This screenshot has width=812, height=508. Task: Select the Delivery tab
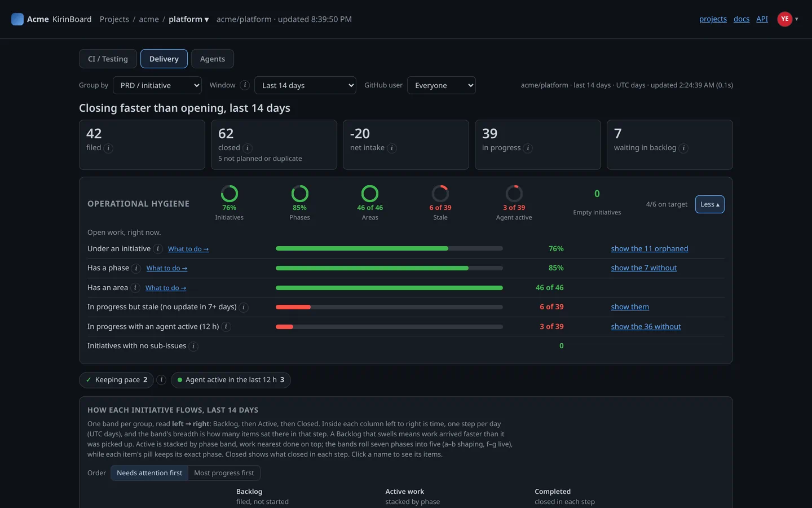point(164,59)
